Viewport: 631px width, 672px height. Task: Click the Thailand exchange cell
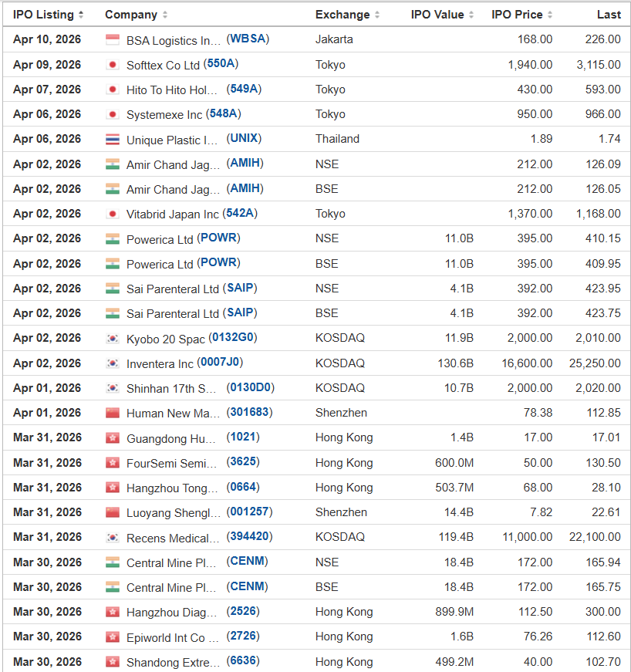pyautogui.click(x=337, y=139)
